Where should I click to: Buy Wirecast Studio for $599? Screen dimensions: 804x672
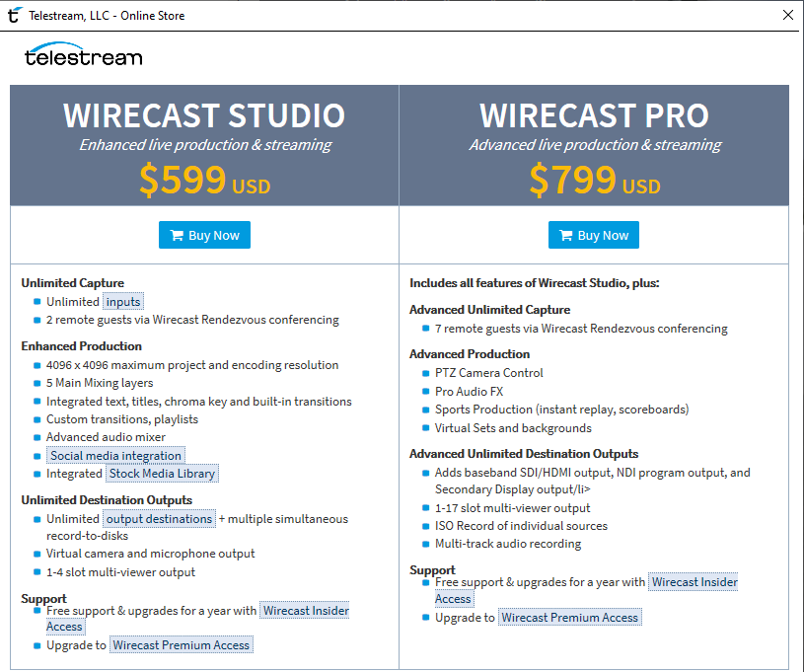tap(204, 235)
